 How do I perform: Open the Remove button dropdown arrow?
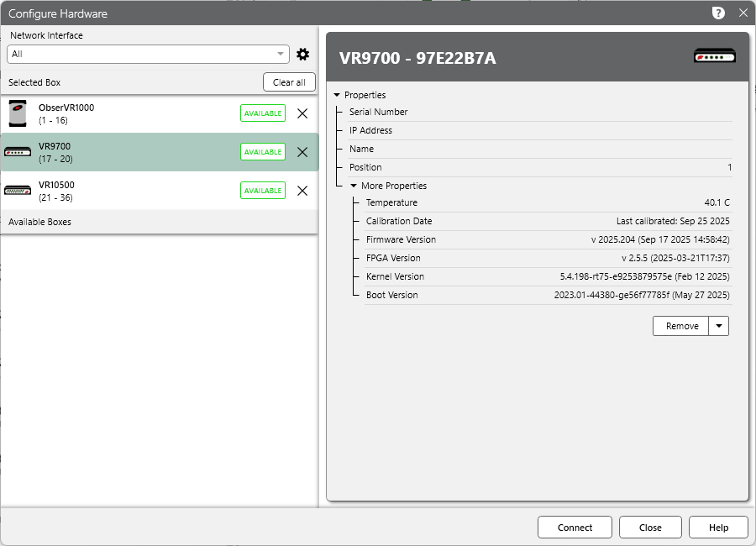click(718, 326)
